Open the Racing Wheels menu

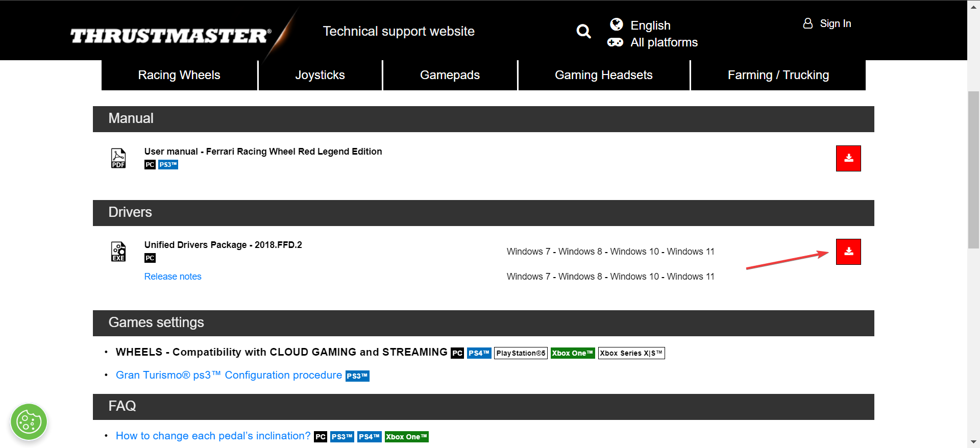tap(179, 75)
